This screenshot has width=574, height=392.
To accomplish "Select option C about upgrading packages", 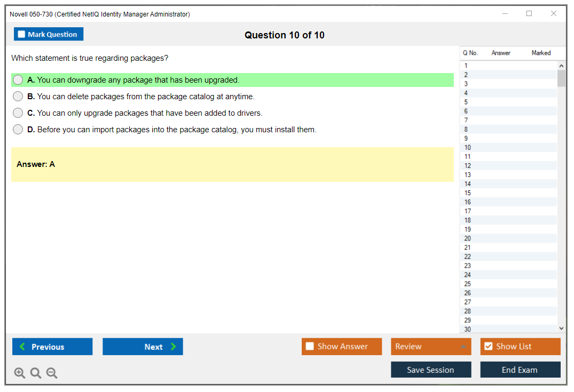I will 18,113.
